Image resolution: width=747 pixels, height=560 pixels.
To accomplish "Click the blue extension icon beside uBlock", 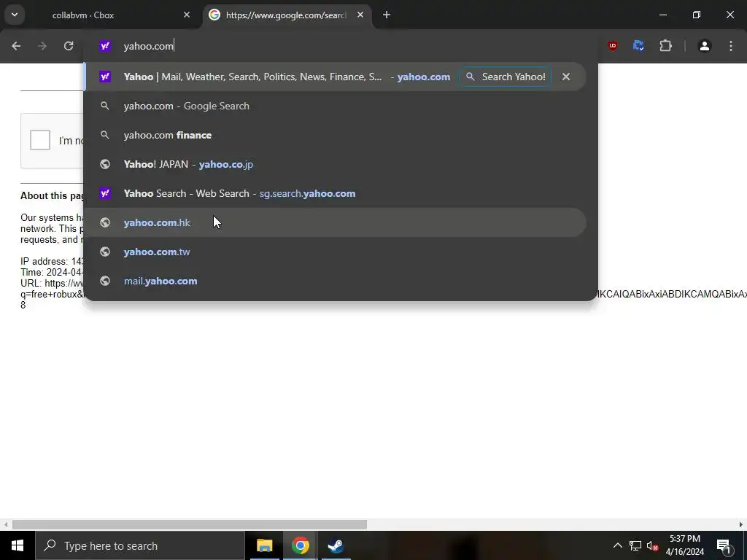I will pos(639,46).
